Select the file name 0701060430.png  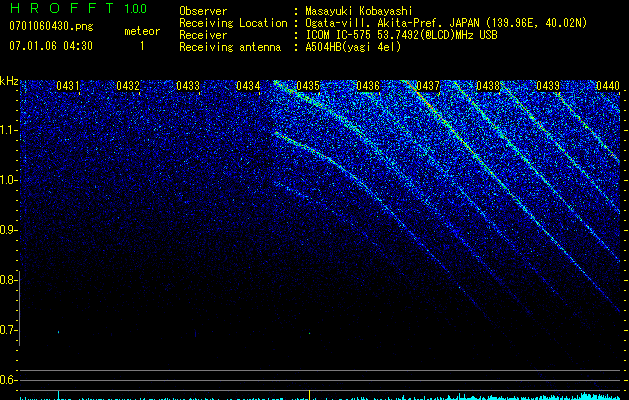pos(51,27)
